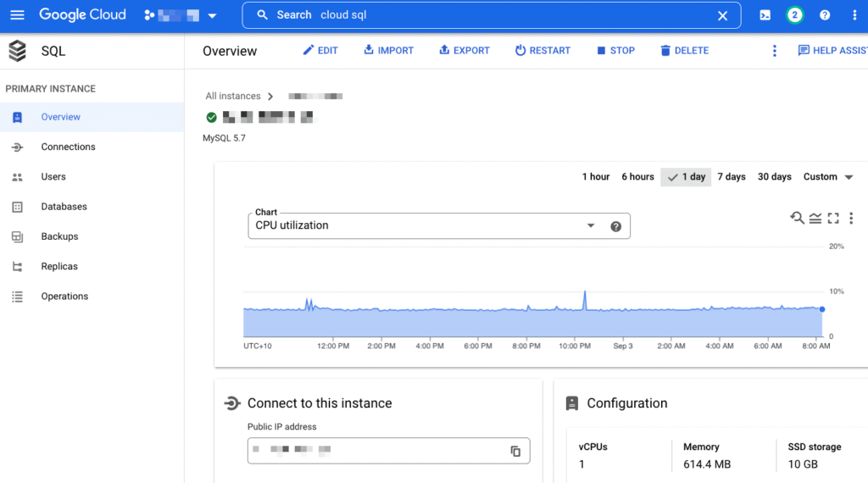The height and width of the screenshot is (483, 868).
Task: Click the Public IP address field
Action: coord(388,450)
